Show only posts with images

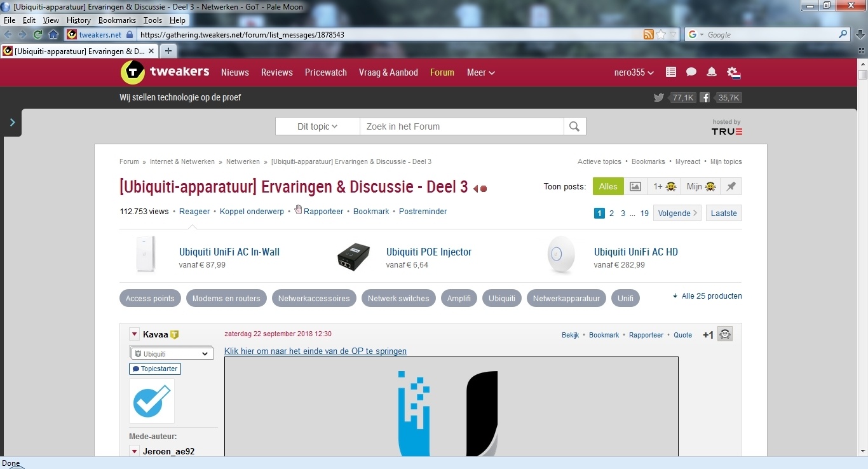[635, 186]
